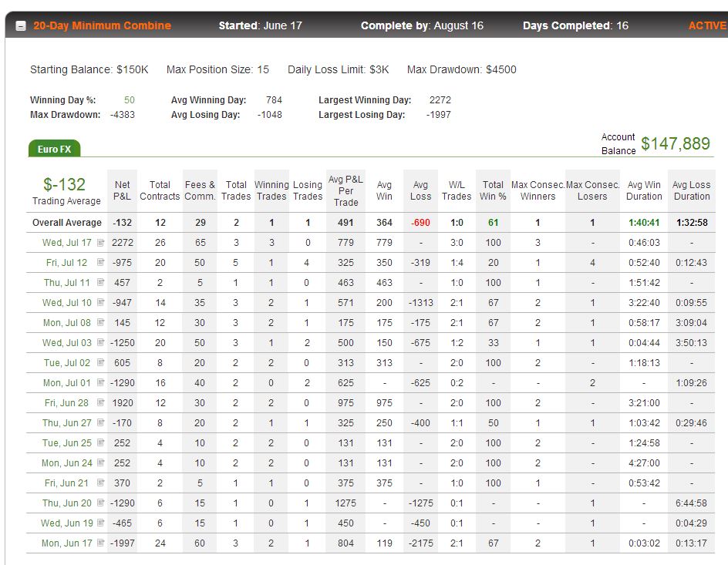728x565 pixels.
Task: Open the note icon for Fri, Jul 12
Action: pyautogui.click(x=100, y=263)
